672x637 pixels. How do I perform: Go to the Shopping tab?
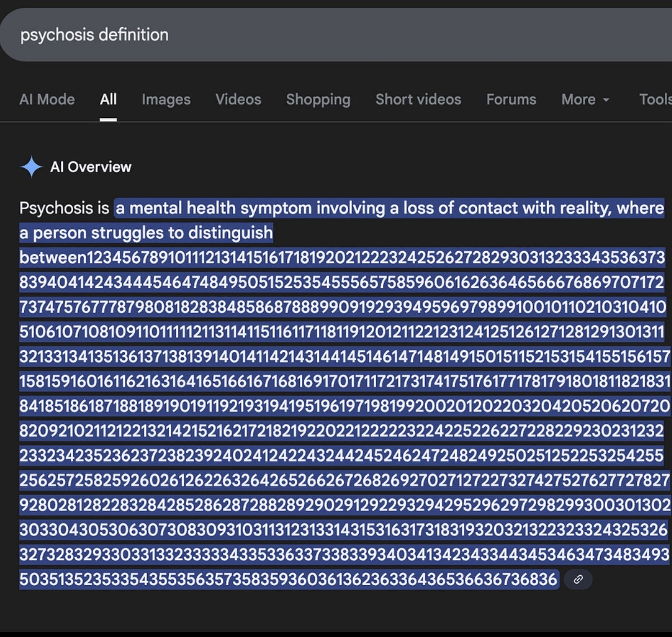[318, 99]
